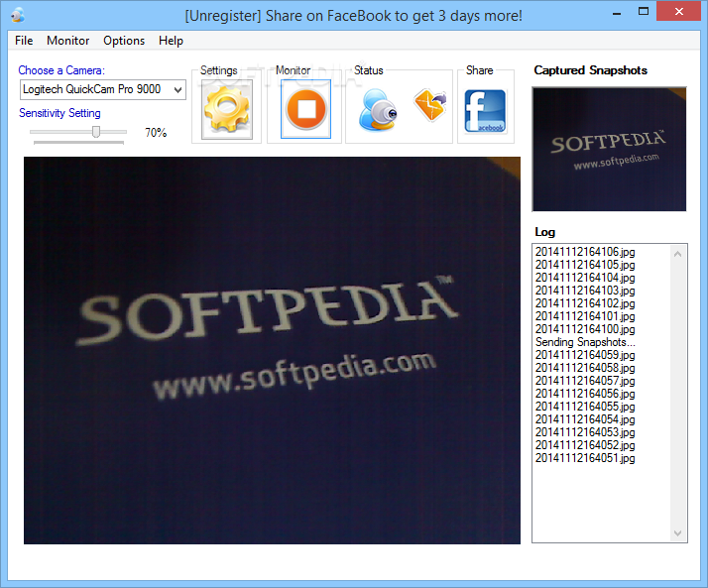Select the 'Sending Snapshots...' log line
The image size is (708, 588).
[x=585, y=342]
